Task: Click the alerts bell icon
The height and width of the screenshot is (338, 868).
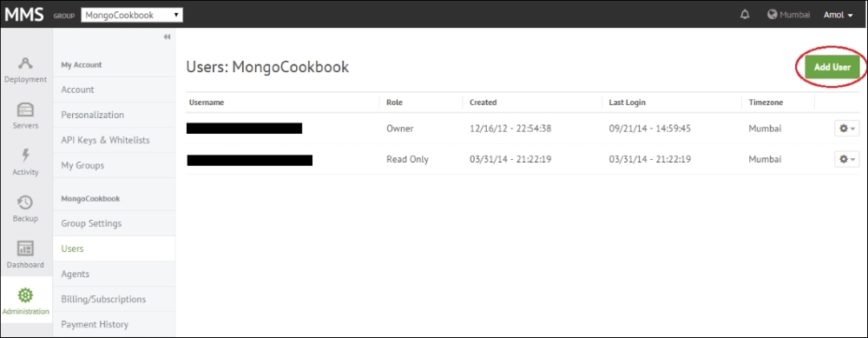Action: (745, 15)
